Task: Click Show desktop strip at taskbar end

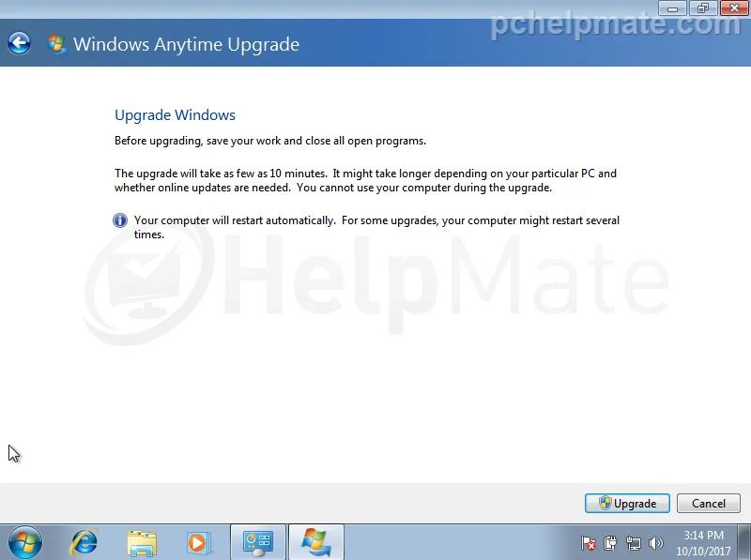Action: (744, 542)
